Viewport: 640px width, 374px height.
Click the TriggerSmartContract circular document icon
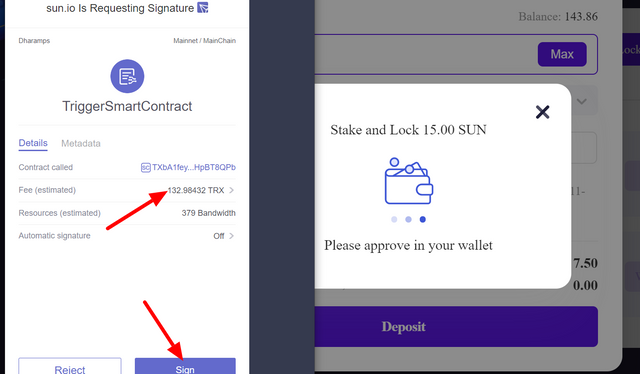pos(127,76)
